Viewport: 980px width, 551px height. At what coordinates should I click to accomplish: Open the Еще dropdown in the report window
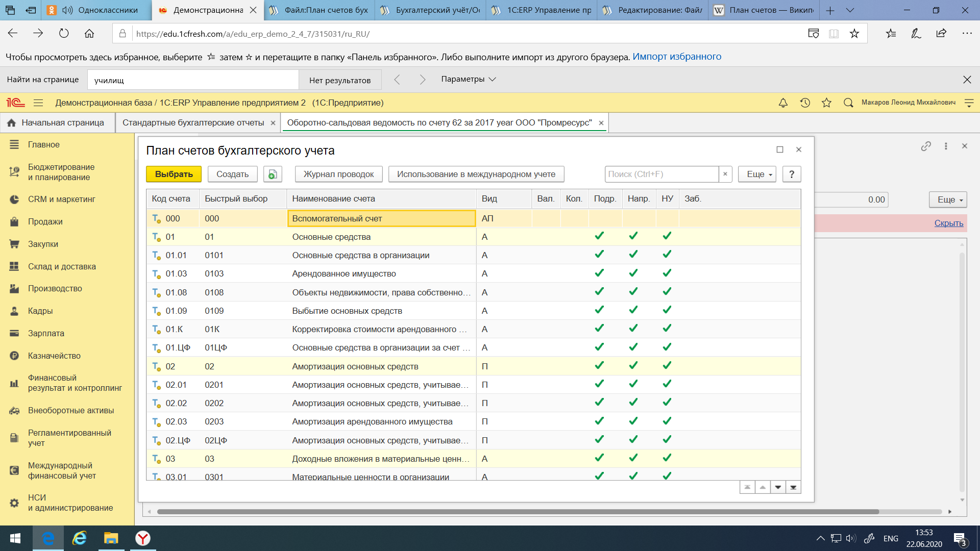coord(948,199)
